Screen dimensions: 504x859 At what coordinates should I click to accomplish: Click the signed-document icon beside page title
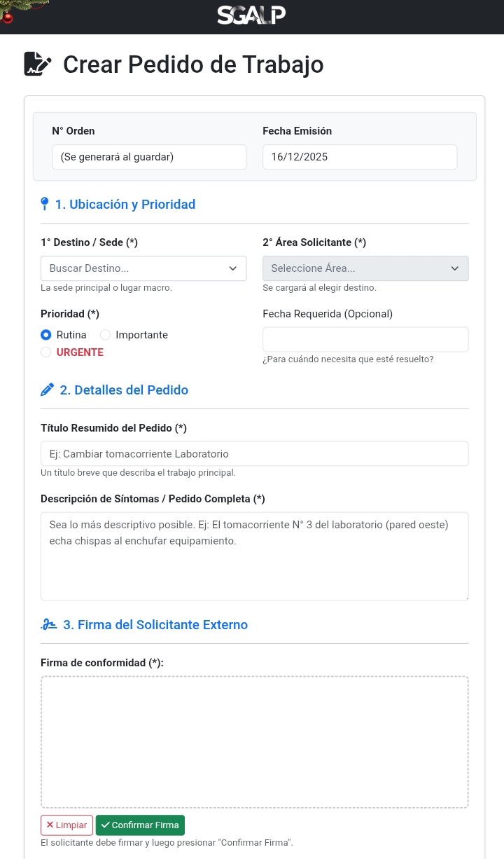38,64
